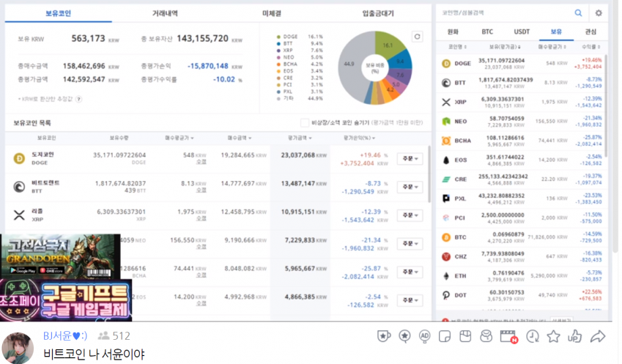Switch to the 입출금대기 tab

pyautogui.click(x=378, y=13)
